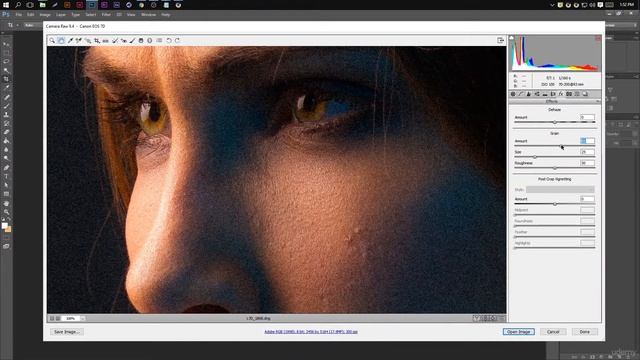The width and height of the screenshot is (640, 360).
Task: Open the Tone Curve panel tab
Action: click(x=520, y=94)
